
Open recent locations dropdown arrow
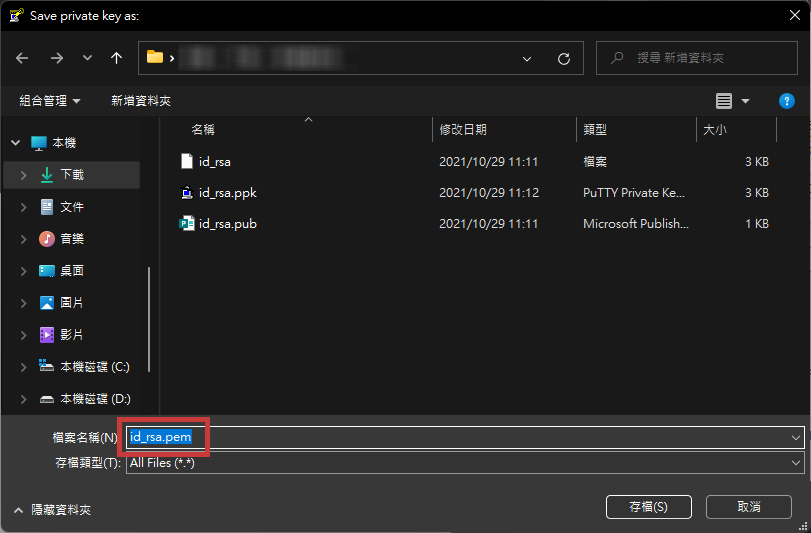click(87, 59)
